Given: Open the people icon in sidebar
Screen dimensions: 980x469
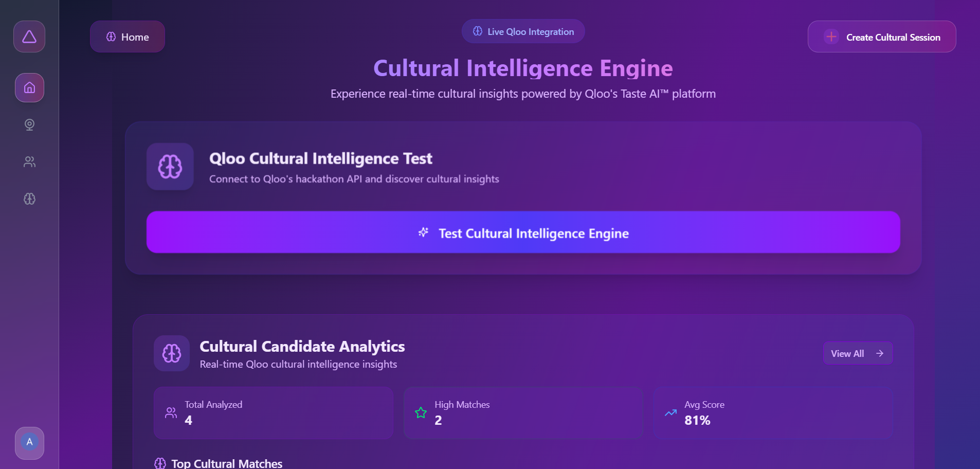Looking at the screenshot, I should [x=29, y=162].
